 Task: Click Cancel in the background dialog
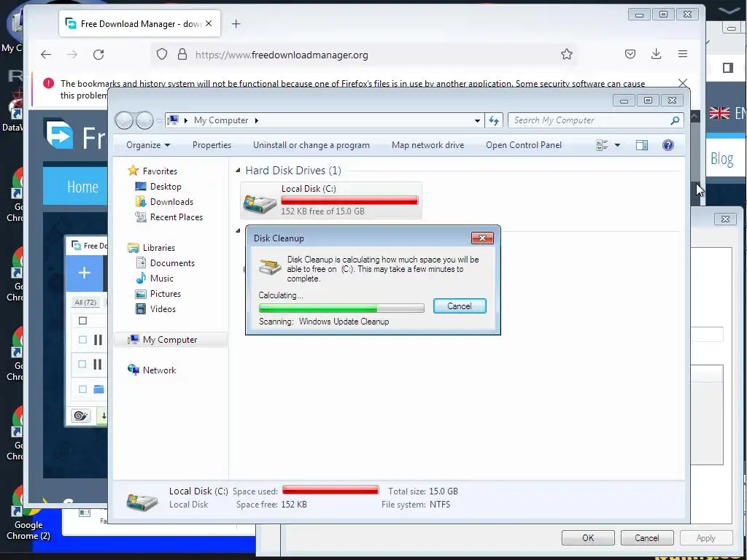646,537
